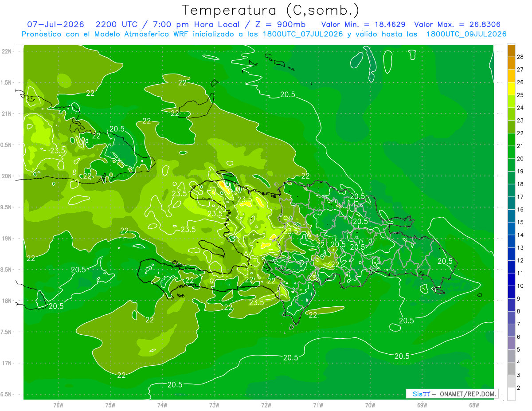Click the 21N latitude axis label

7,114
